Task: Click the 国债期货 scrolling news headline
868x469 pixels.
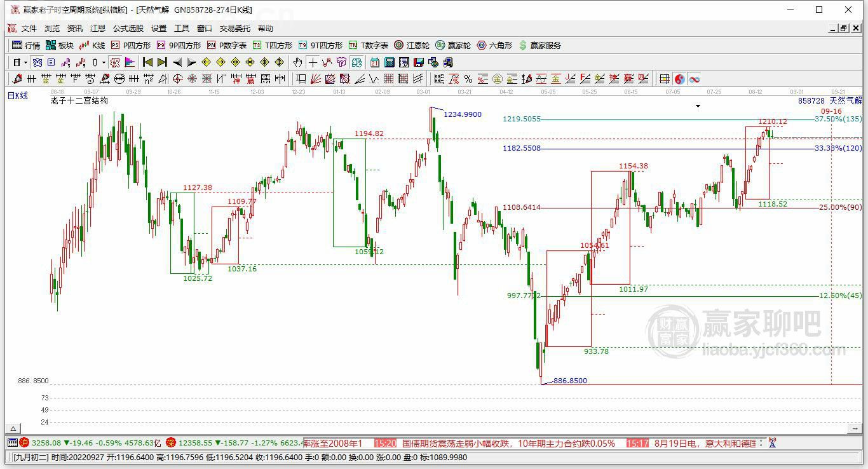Action: [x=508, y=444]
